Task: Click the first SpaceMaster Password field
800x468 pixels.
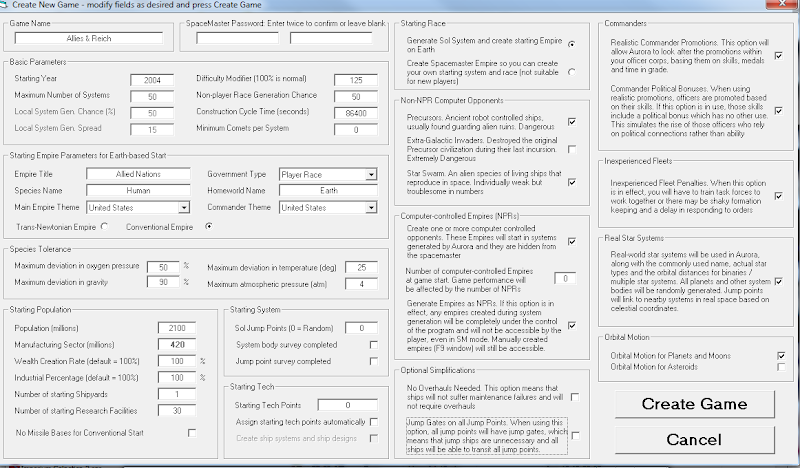Action: 237,38
